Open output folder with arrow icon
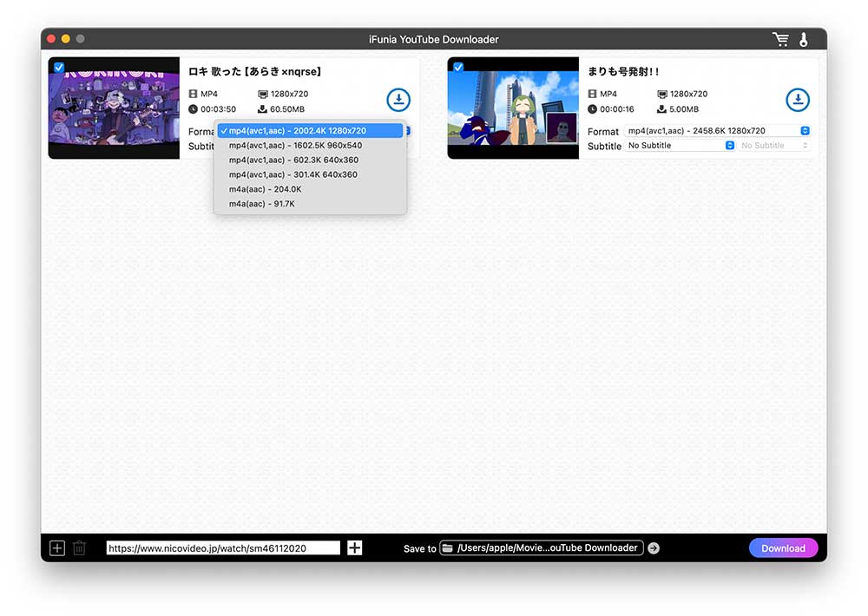The image size is (868, 616). [x=654, y=547]
